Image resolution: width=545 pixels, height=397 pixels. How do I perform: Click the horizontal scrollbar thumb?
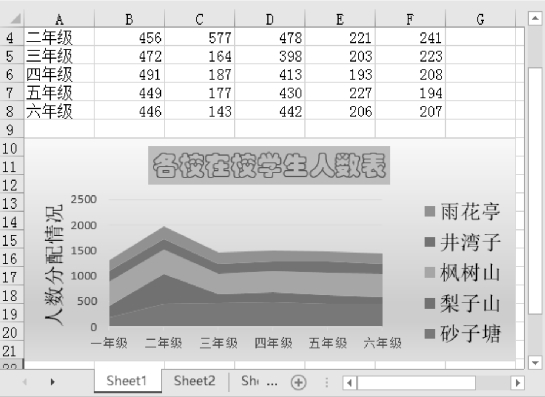point(416,383)
